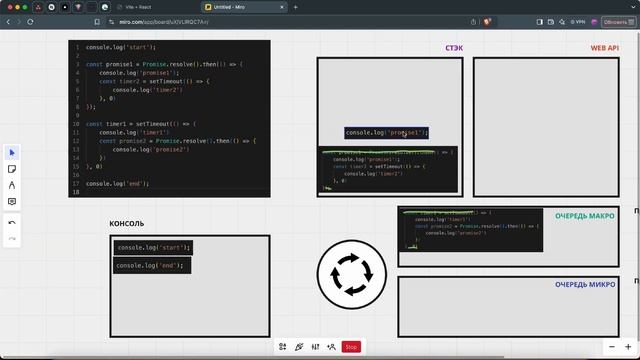Reload the Miro page
The width and height of the screenshot is (640, 360).
coord(30,22)
